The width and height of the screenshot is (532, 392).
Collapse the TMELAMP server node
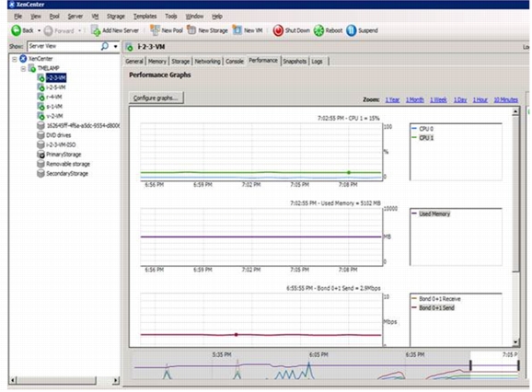pyautogui.click(x=23, y=68)
